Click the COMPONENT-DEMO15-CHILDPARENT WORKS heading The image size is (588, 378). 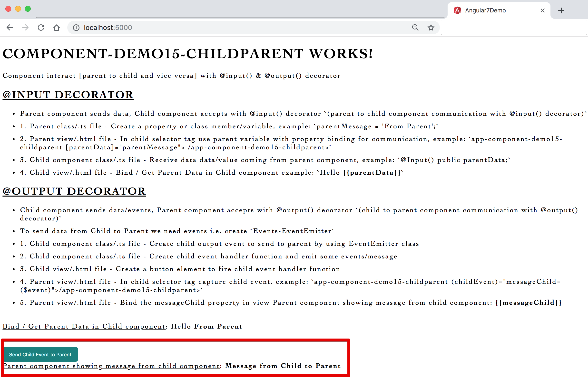[188, 54]
